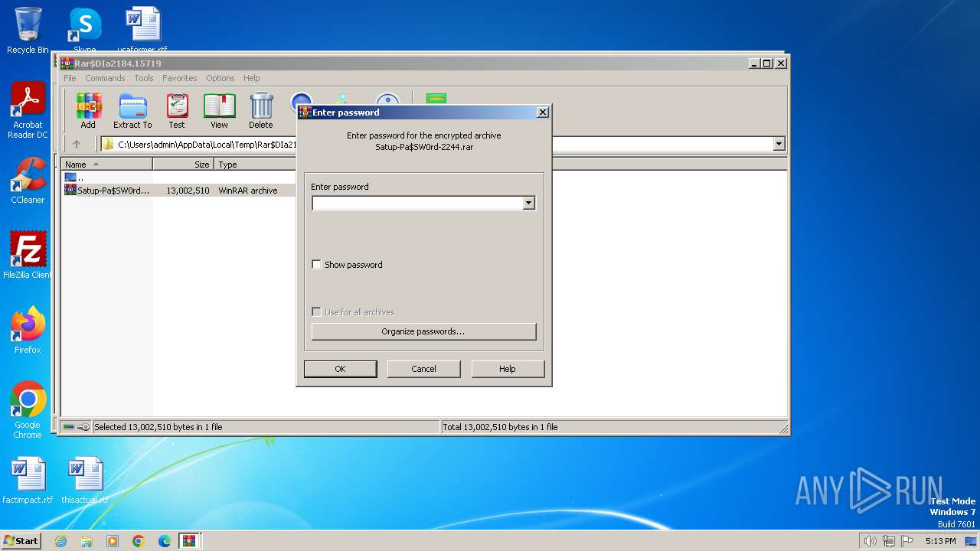The width and height of the screenshot is (980, 551).
Task: Select the Skype desktop shortcut
Action: pyautogui.click(x=84, y=30)
